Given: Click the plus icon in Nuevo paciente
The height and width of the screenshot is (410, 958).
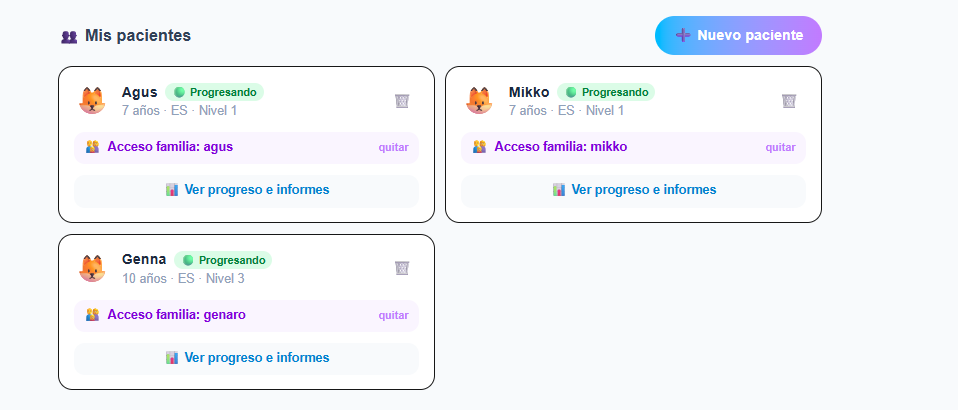Looking at the screenshot, I should 682,35.
